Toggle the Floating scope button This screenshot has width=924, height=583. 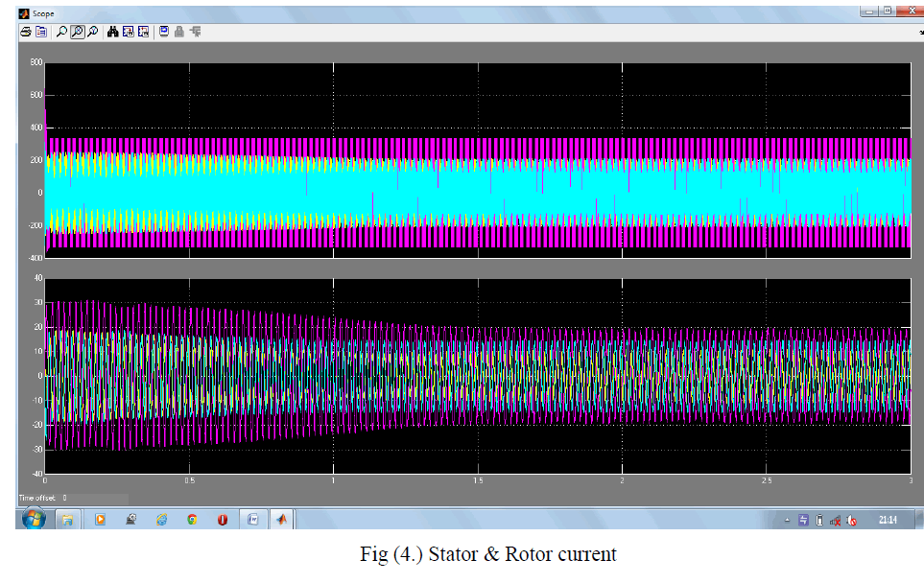pos(164,32)
